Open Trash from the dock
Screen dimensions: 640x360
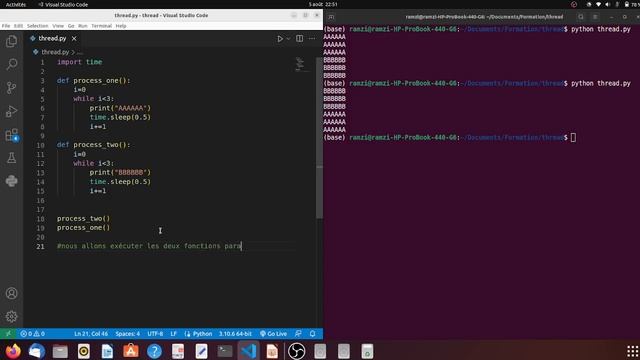[367, 351]
